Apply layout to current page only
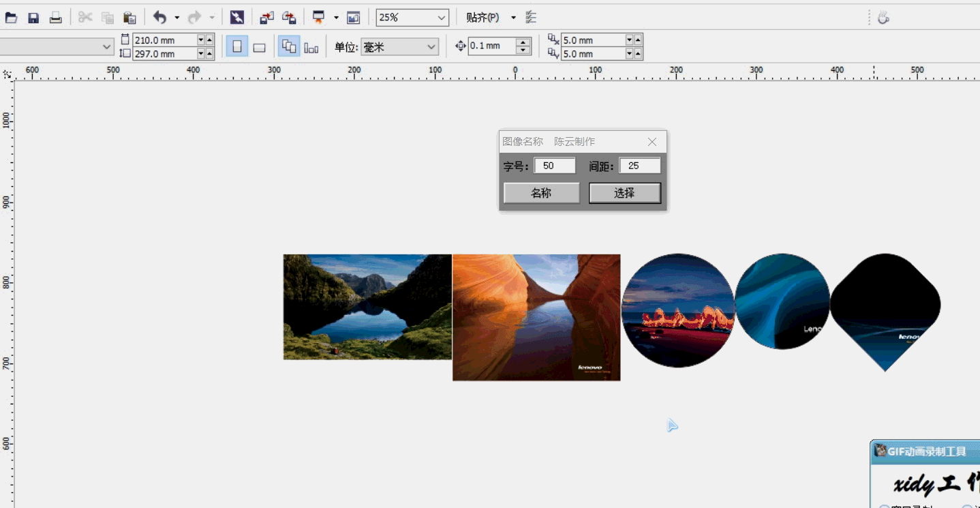 311,46
